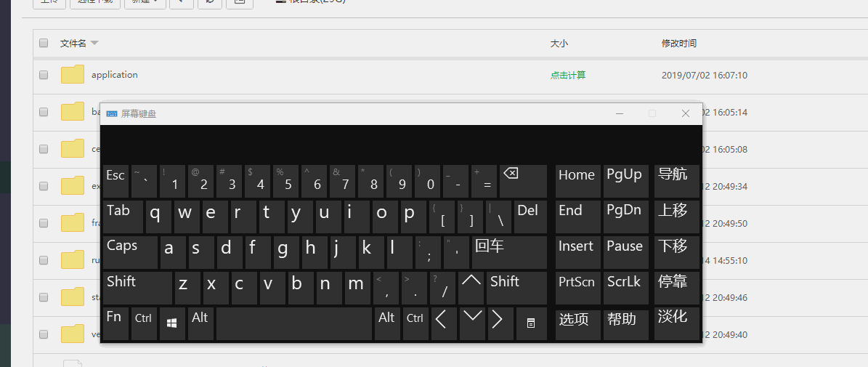Click the folder icon in the 20:49:46 row
The width and height of the screenshot is (868, 367).
[x=73, y=297]
